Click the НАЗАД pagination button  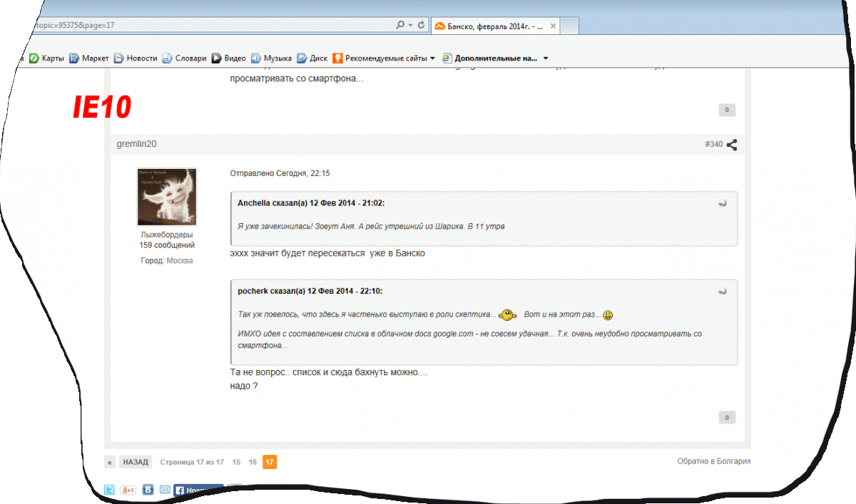click(x=135, y=462)
